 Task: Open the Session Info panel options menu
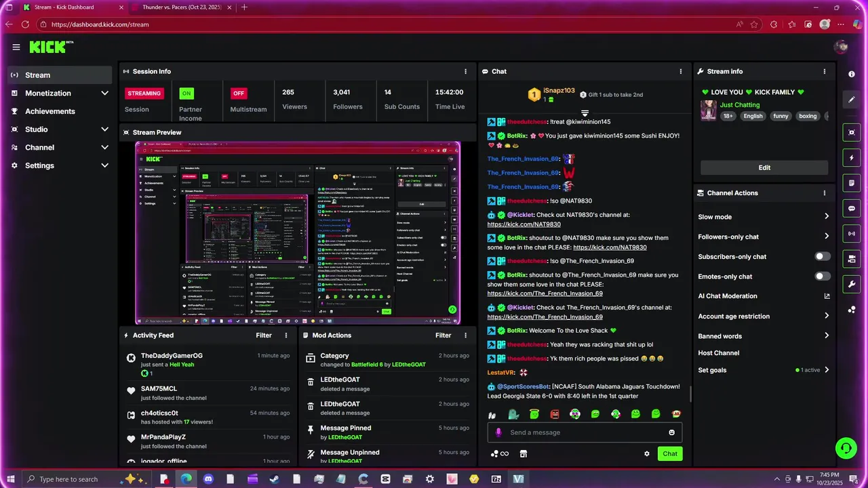tap(465, 71)
